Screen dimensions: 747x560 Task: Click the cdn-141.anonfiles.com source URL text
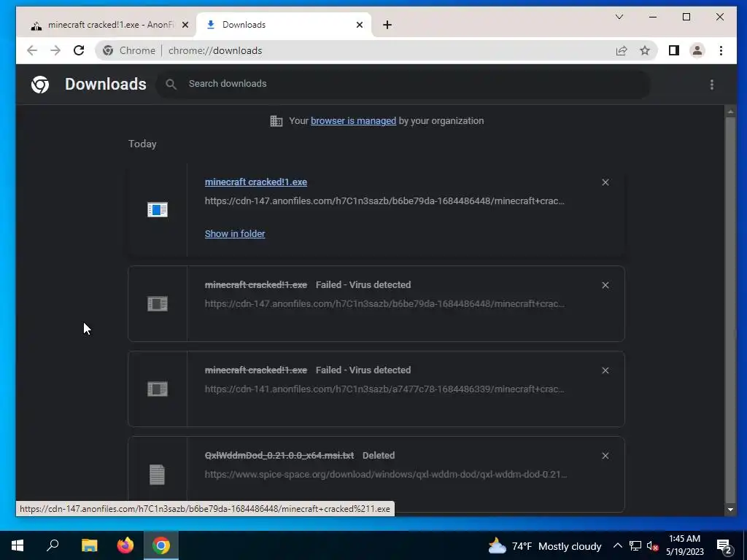384,389
